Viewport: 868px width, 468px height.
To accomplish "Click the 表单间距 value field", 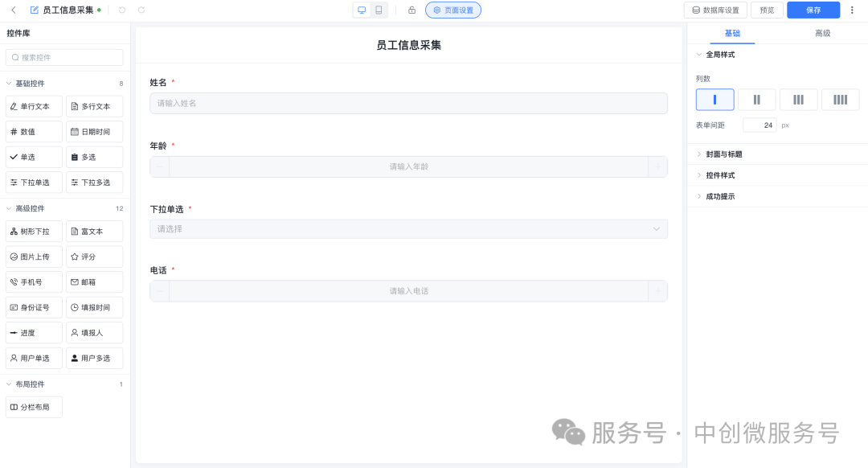I will tap(759, 125).
